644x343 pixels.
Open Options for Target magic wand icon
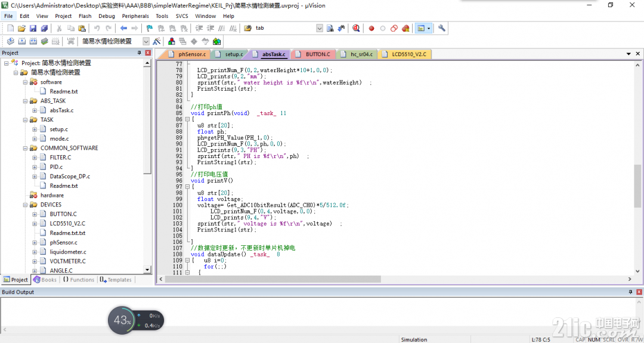pyautogui.click(x=156, y=42)
